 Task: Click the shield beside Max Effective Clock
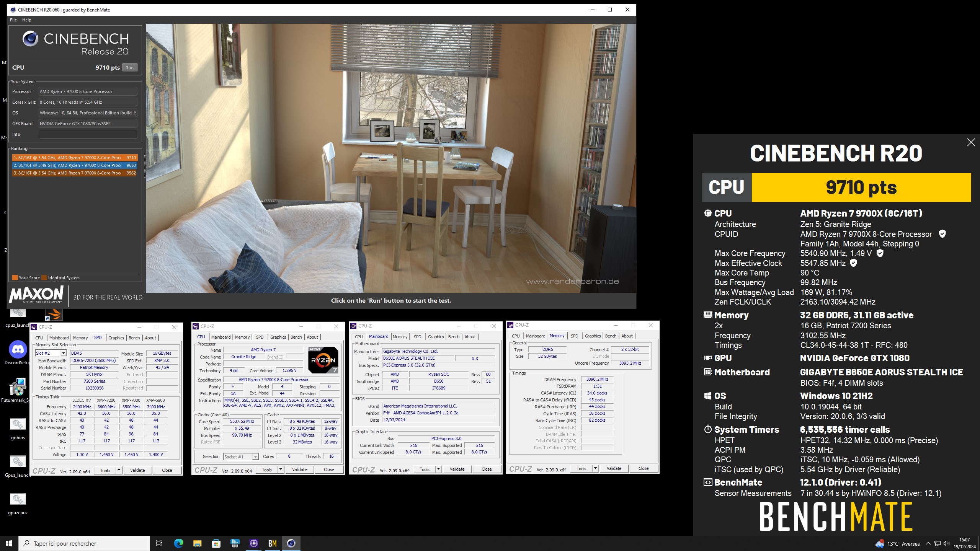point(853,263)
